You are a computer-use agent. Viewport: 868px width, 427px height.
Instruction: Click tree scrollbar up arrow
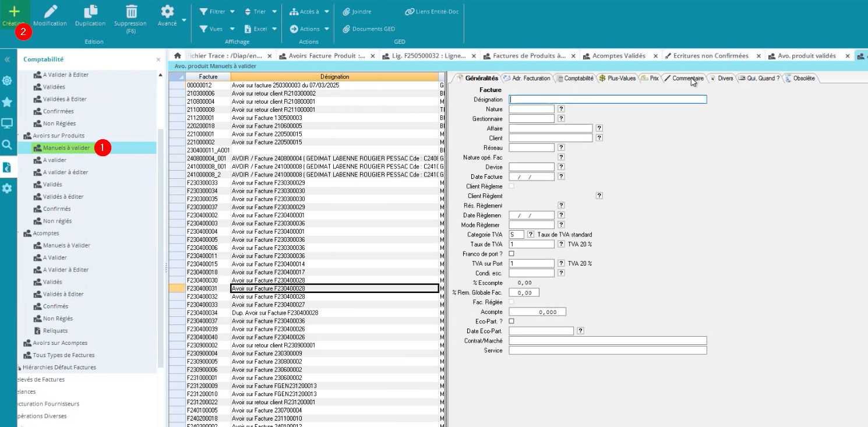[x=161, y=75]
